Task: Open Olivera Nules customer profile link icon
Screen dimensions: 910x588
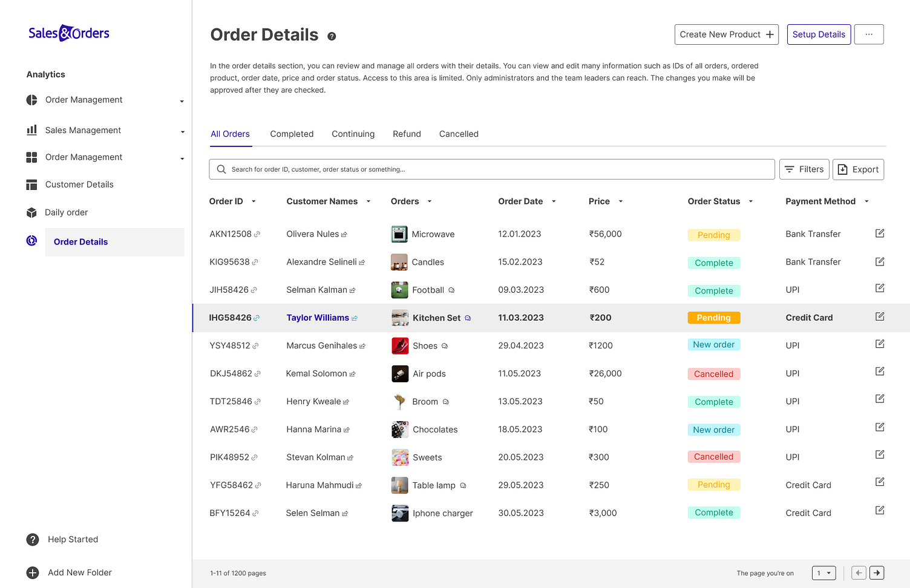Action: click(x=344, y=235)
